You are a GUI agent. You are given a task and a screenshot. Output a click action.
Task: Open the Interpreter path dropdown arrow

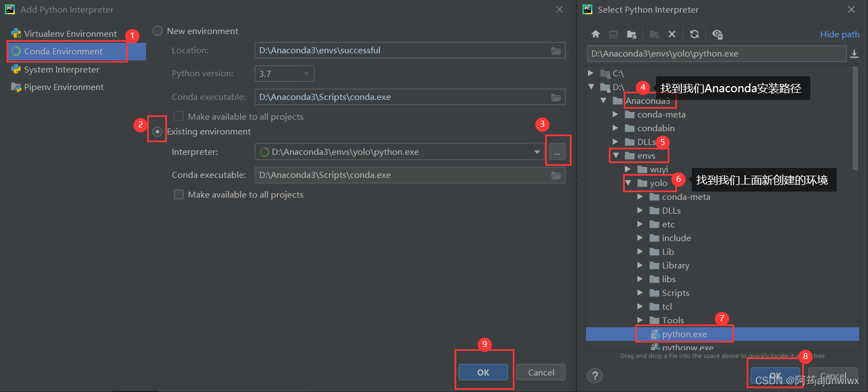point(537,152)
